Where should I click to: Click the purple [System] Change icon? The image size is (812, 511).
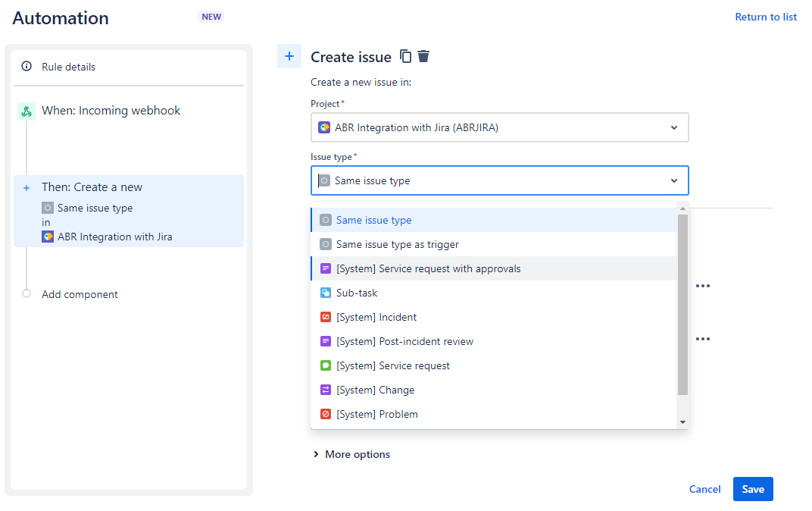[x=326, y=390]
